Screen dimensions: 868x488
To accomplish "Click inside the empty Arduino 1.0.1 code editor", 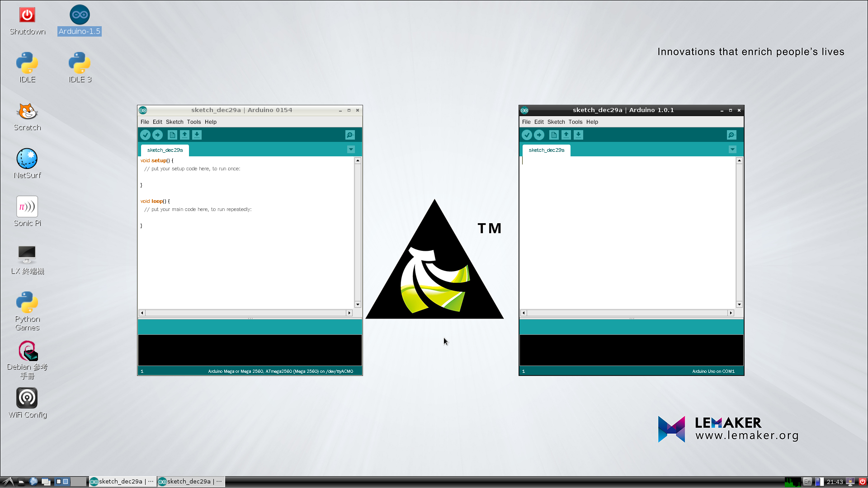I will pyautogui.click(x=627, y=233).
